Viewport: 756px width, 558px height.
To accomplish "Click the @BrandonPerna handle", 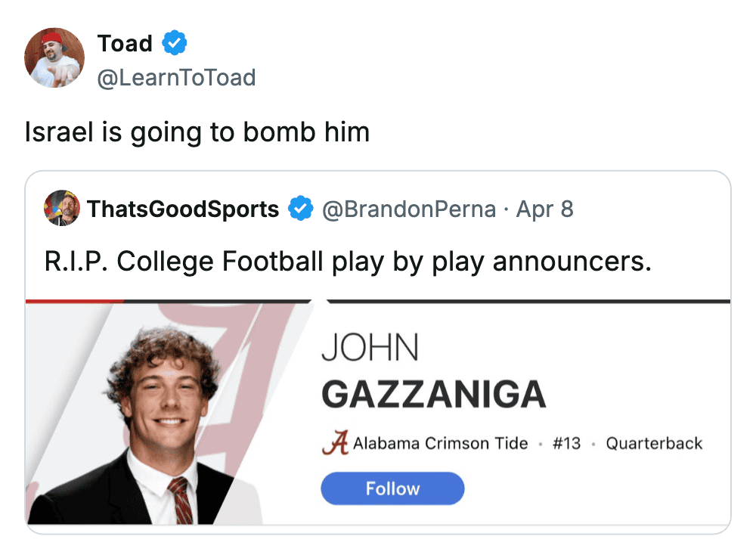I will pos(409,209).
